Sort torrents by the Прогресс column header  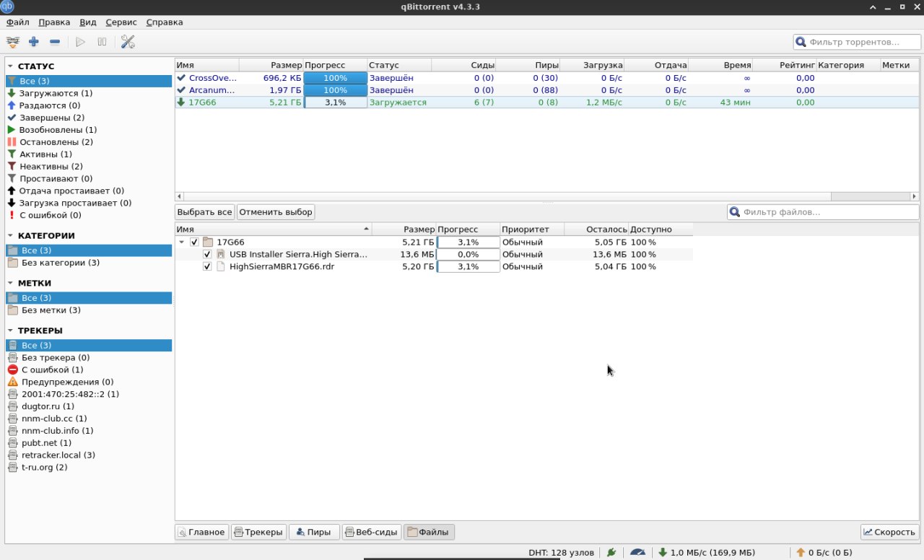(335, 65)
